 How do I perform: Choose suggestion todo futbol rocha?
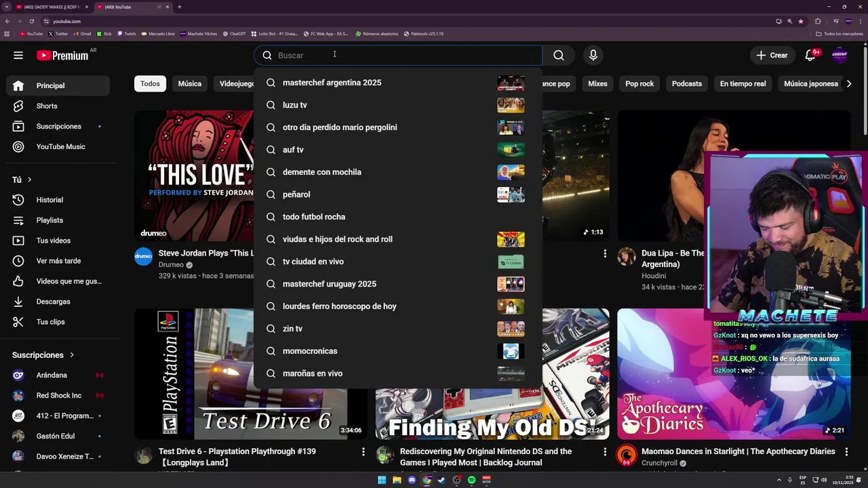(x=398, y=217)
